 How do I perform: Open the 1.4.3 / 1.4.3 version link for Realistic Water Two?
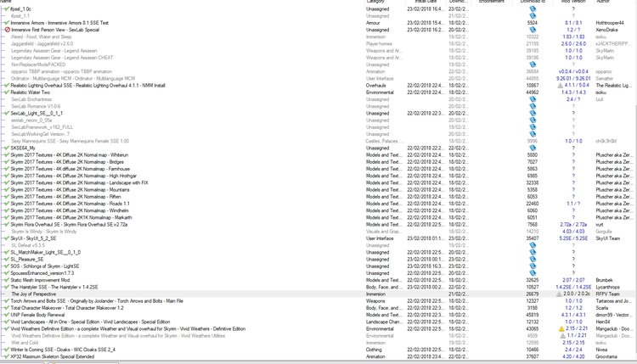573,92
